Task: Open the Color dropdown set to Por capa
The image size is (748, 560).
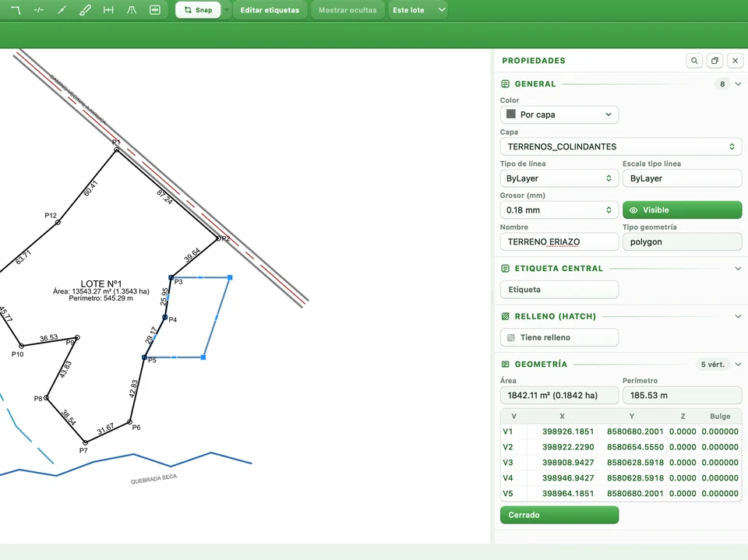Action: tap(559, 114)
